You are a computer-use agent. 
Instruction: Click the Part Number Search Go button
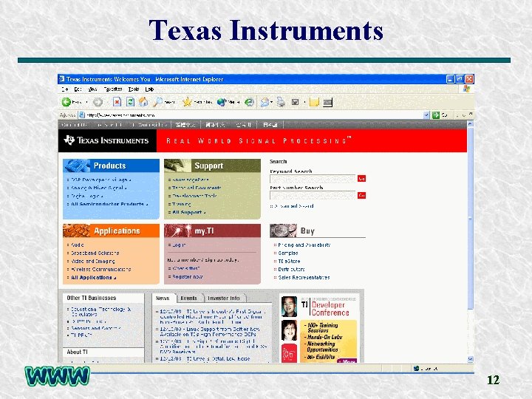tap(361, 195)
